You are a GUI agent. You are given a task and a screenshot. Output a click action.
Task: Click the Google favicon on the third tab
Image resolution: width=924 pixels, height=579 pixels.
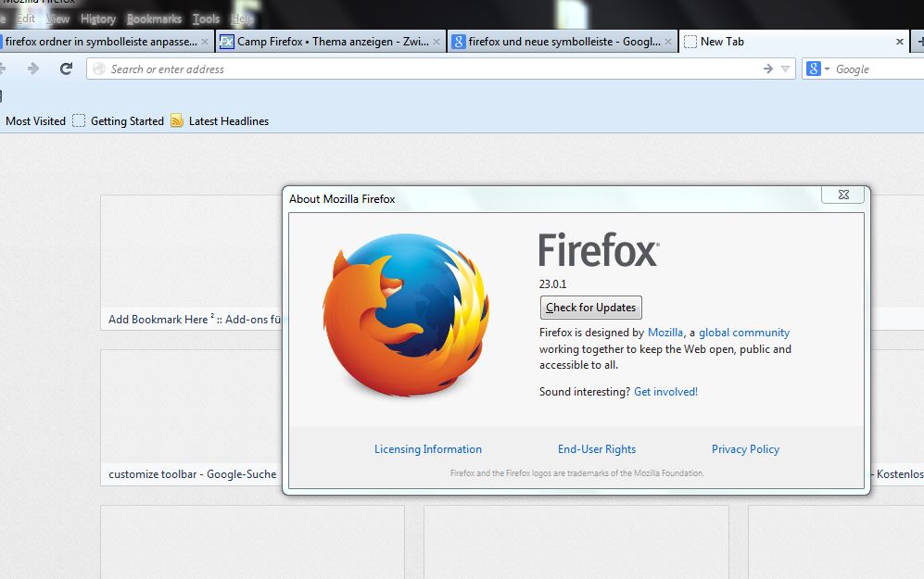pos(459,42)
